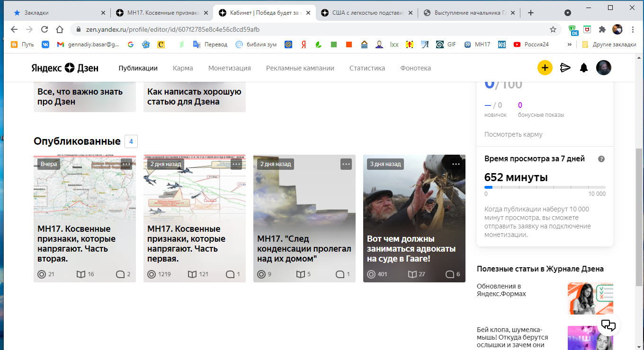
Task: Switch to the 'США с легкостью подставили' tab
Action: click(367, 13)
